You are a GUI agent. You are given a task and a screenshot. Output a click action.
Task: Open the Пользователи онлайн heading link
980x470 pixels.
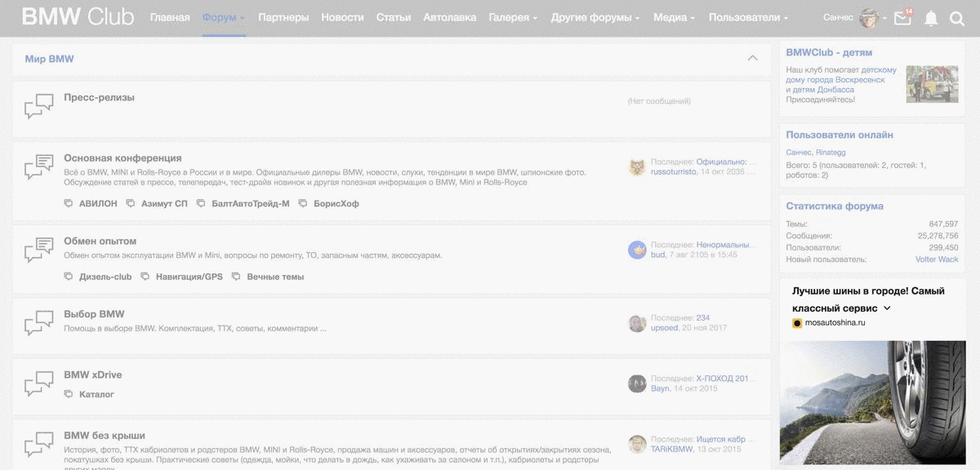coord(840,135)
